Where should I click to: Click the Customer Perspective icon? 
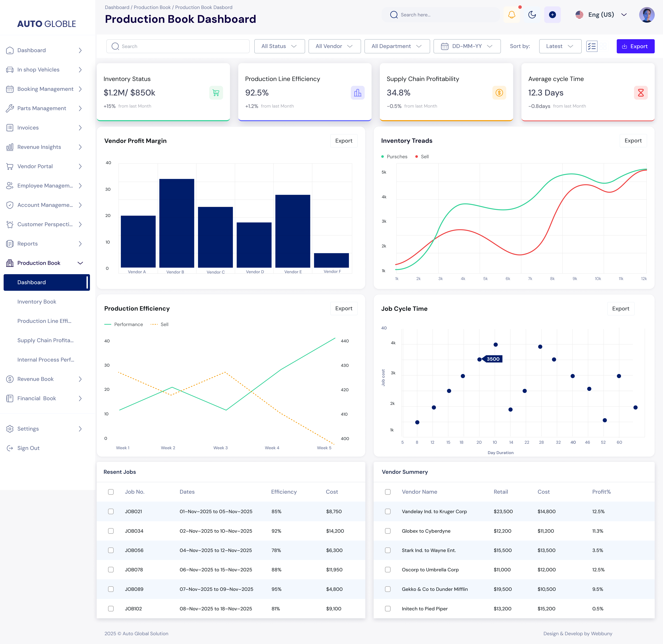(10, 224)
